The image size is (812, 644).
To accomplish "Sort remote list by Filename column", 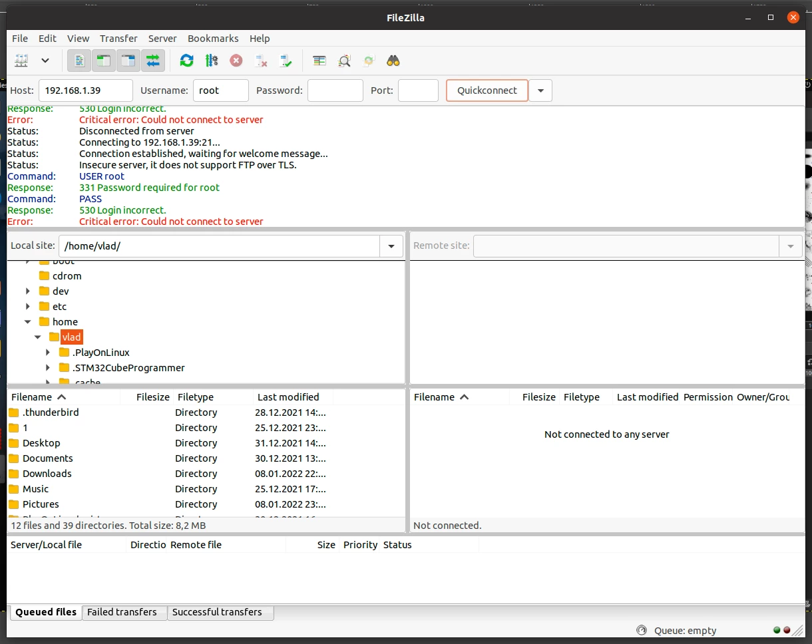I will click(x=460, y=397).
